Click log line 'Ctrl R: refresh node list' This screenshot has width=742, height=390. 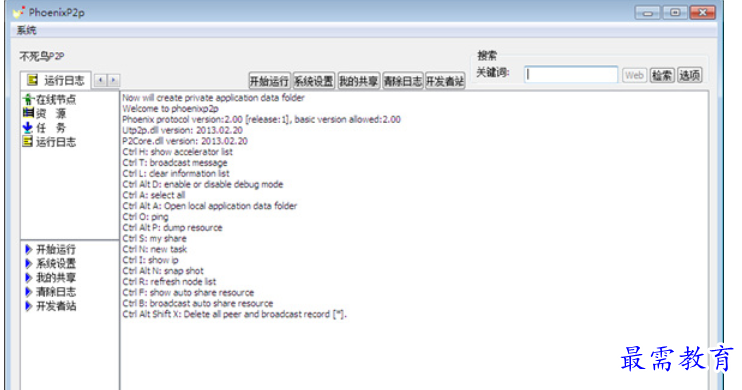[x=169, y=282]
